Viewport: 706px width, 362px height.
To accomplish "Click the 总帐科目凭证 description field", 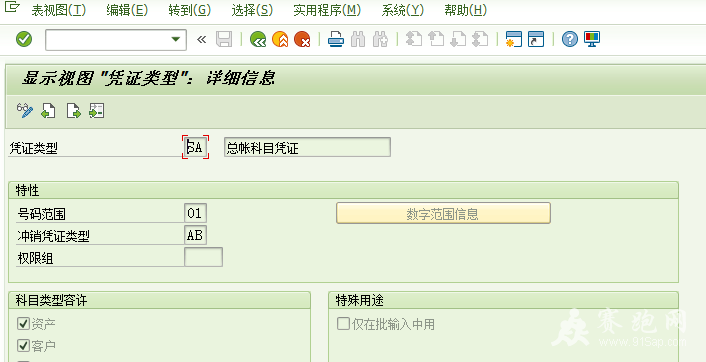I will [307, 147].
